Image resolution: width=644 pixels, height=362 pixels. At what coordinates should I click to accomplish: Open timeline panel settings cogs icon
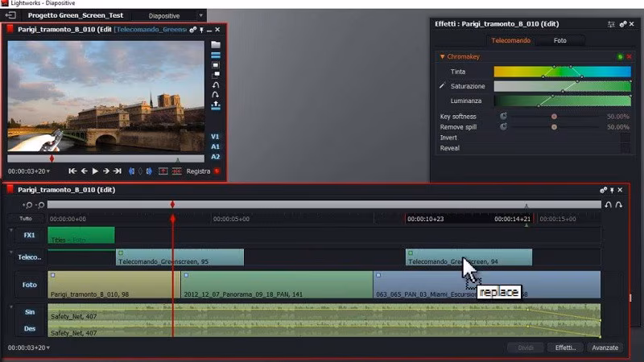(603, 190)
